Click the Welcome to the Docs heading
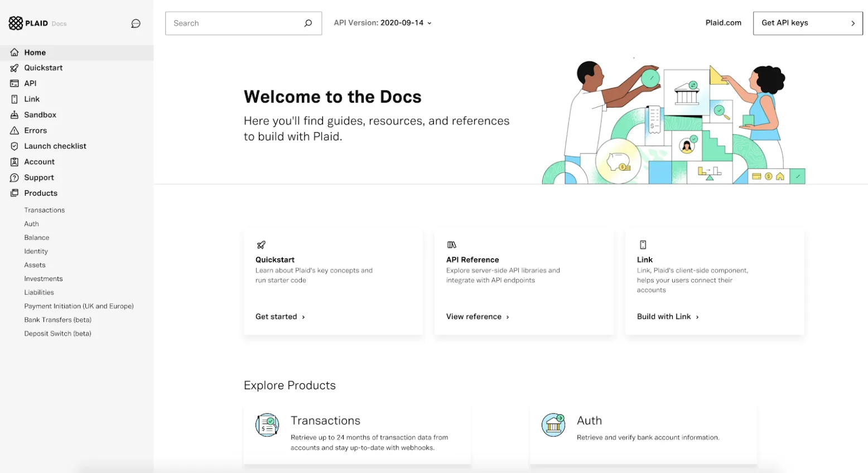 [x=332, y=96]
